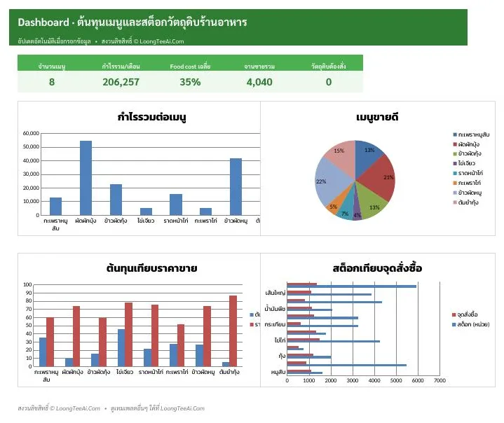Select the ข้าวผัดกุ้ง bar in profit chart

[x=116, y=200]
